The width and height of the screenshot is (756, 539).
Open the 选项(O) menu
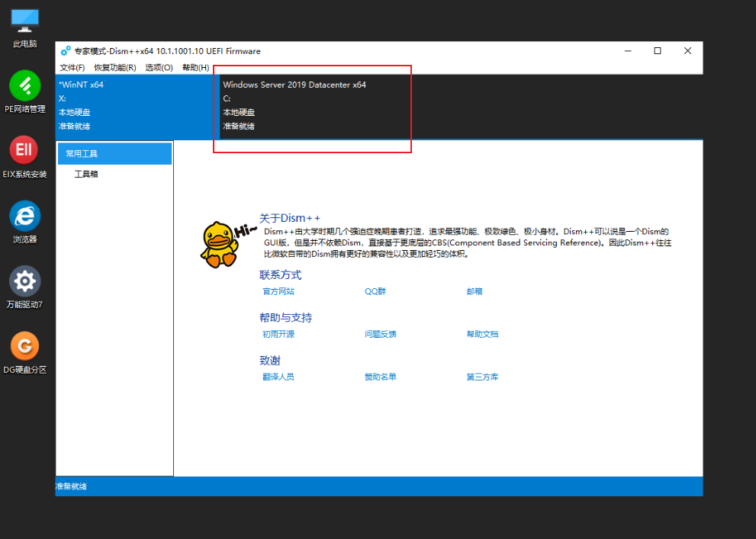click(159, 67)
